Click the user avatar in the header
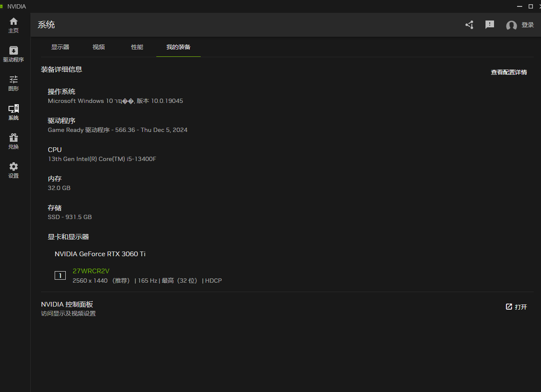 tap(511, 26)
